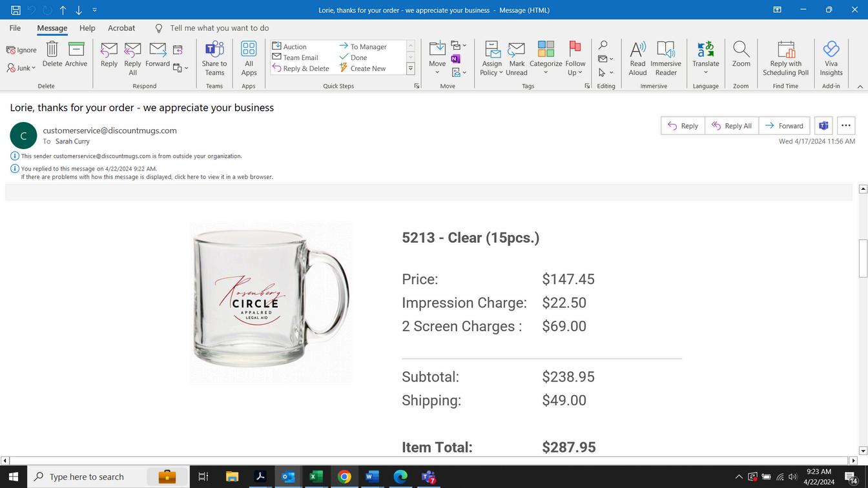Open Ribbon Display Options in the title bar

778,10
